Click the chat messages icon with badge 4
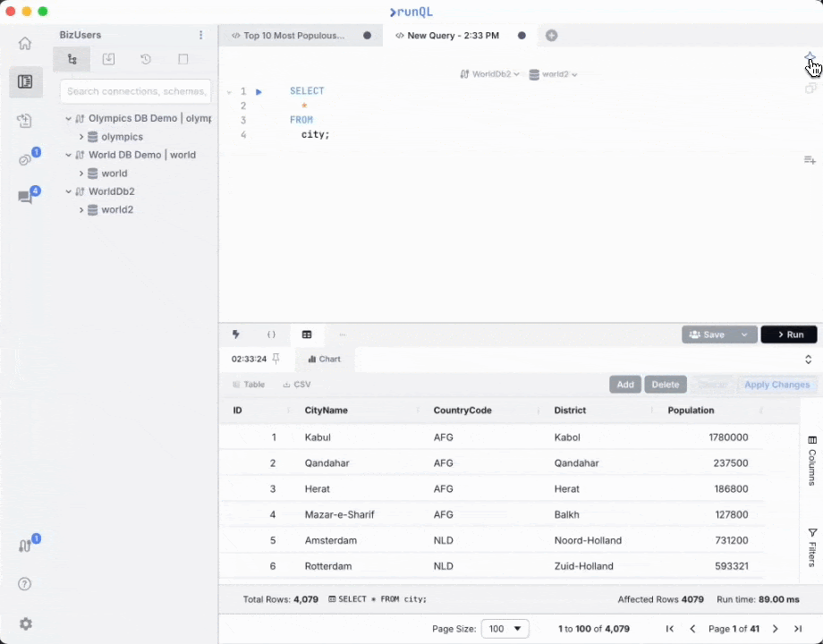This screenshot has width=823, height=644. coord(25,197)
